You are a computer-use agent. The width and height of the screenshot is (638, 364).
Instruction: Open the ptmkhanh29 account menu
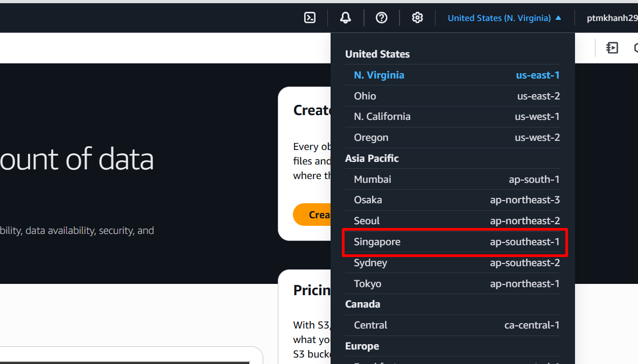tap(612, 18)
